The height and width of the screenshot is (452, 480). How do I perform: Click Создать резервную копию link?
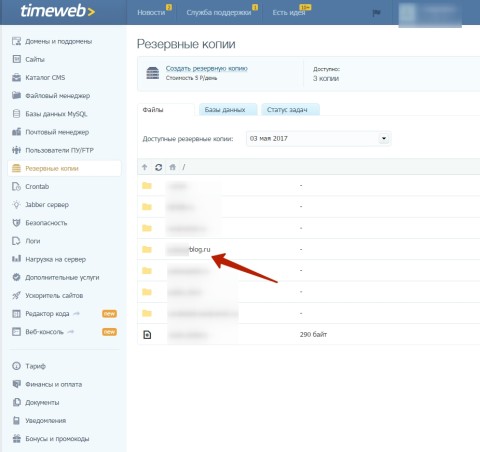pyautogui.click(x=207, y=68)
